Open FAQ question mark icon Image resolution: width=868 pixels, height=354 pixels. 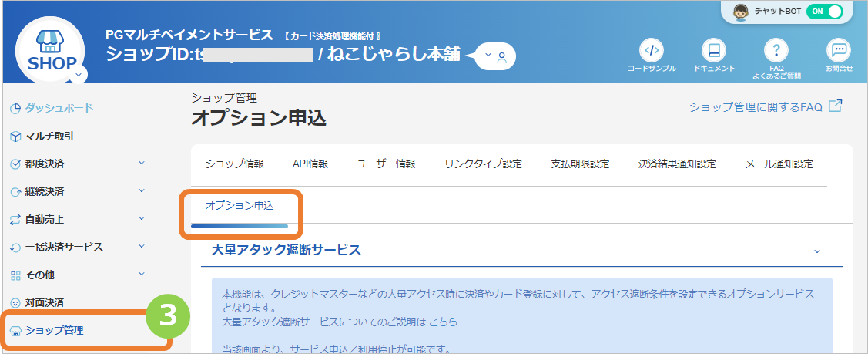776,50
